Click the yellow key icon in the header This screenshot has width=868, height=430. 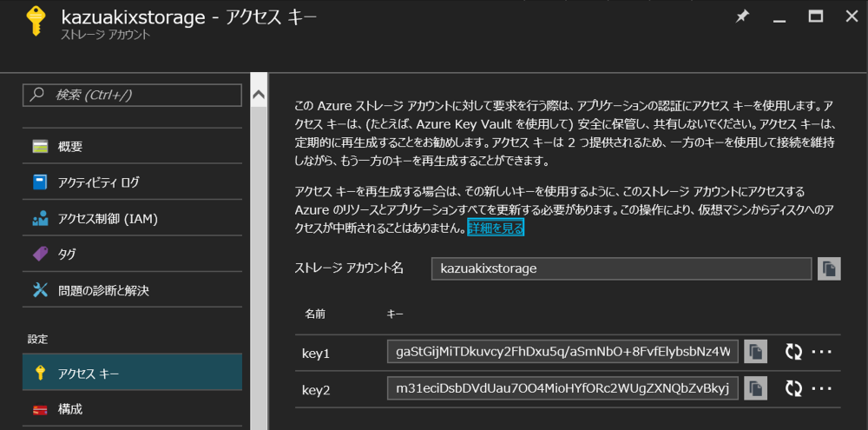pos(36,22)
